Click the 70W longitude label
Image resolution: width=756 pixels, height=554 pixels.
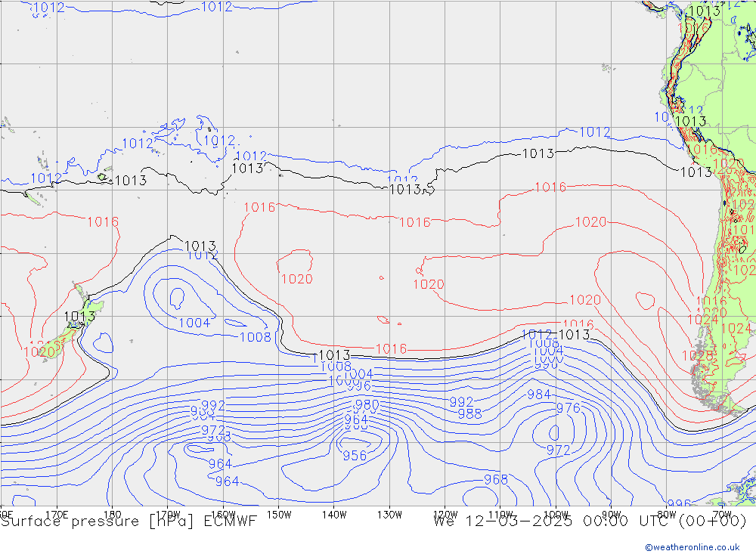[722, 515]
